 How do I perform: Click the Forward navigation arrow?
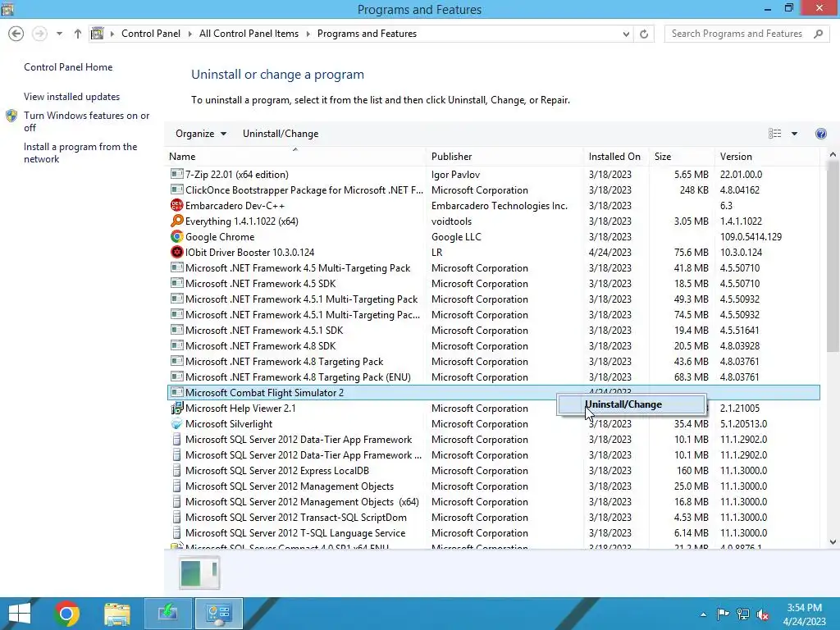(x=39, y=34)
